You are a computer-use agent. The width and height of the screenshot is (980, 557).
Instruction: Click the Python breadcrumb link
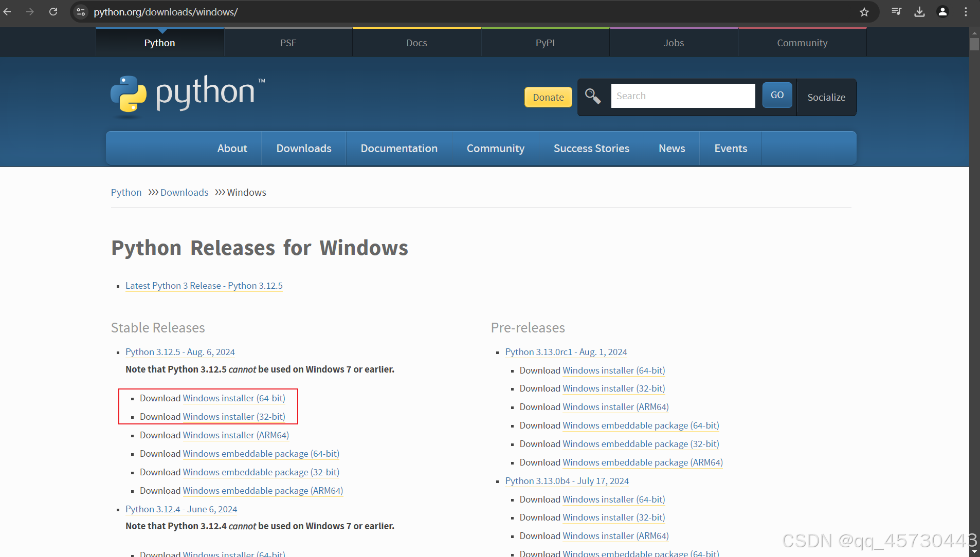[x=126, y=192]
